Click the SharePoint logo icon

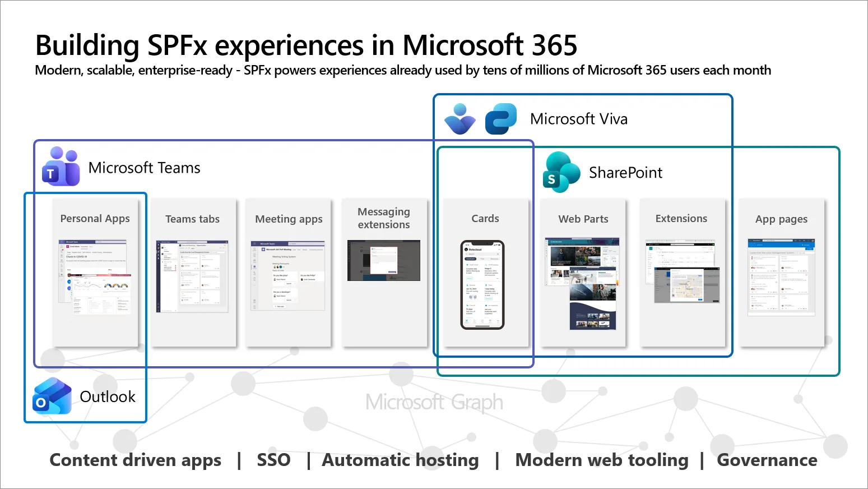(x=561, y=172)
